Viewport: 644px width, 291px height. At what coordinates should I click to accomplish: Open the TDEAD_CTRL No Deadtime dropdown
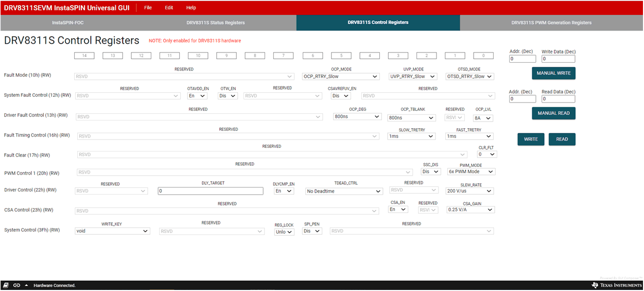(343, 191)
